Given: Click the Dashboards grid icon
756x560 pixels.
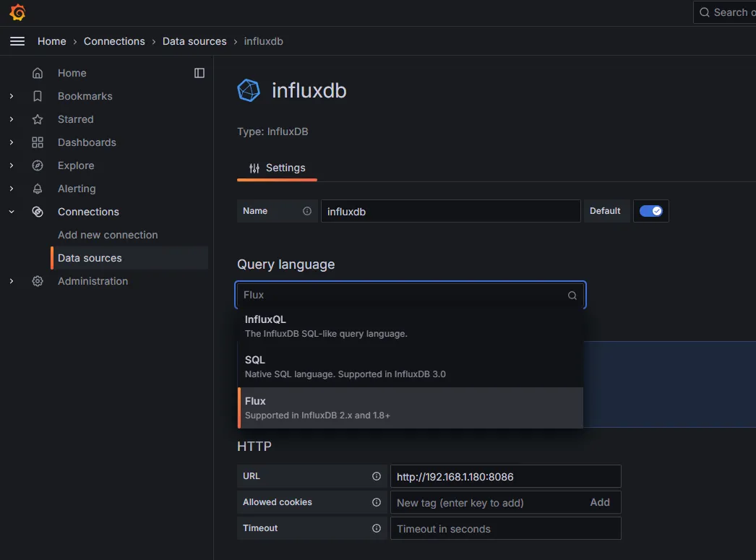Looking at the screenshot, I should coord(38,142).
